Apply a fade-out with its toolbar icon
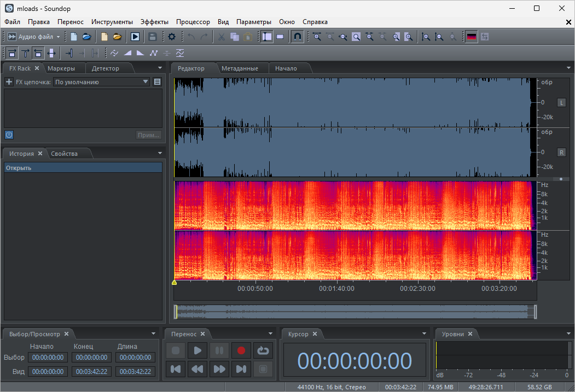 (x=140, y=53)
